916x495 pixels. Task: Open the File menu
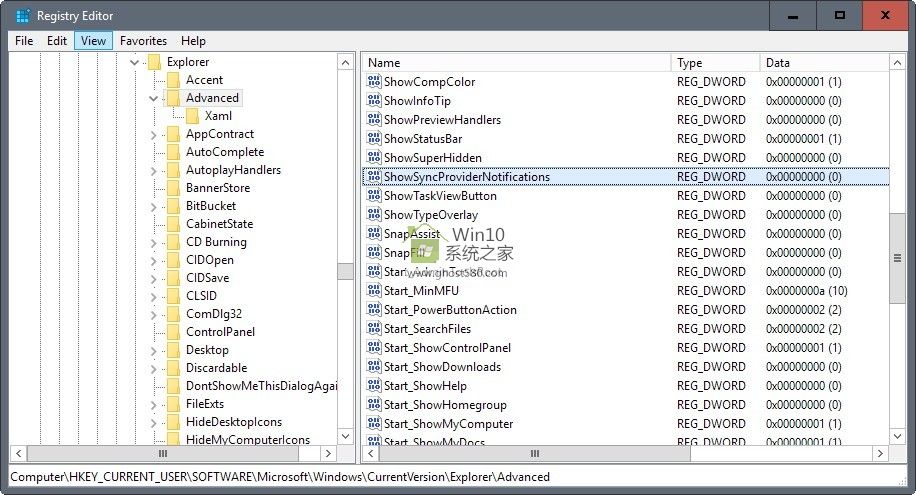coord(24,41)
